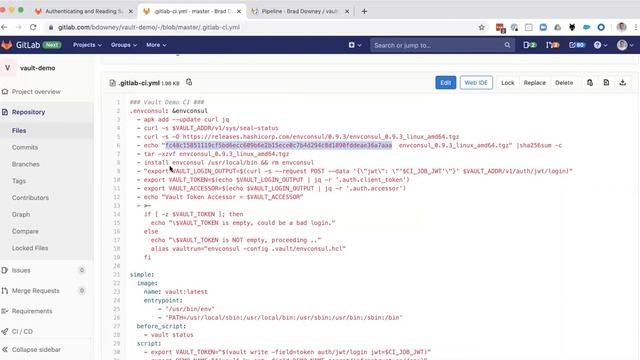640x360 pixels.
Task: Click the .gitlab-ci.yml file name
Action: 139,83
